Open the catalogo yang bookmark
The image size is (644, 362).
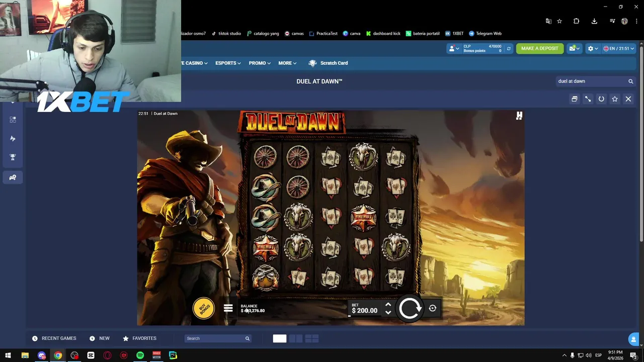263,34
